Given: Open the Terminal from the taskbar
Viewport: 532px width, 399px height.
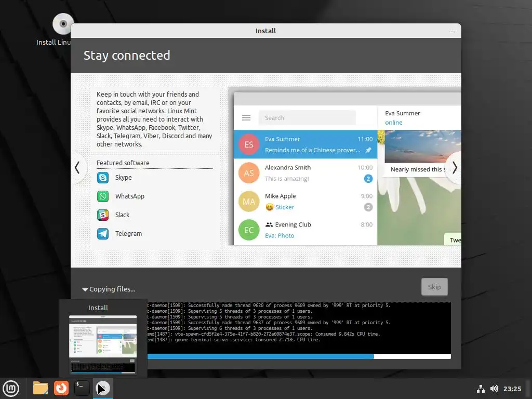Looking at the screenshot, I should (x=82, y=388).
